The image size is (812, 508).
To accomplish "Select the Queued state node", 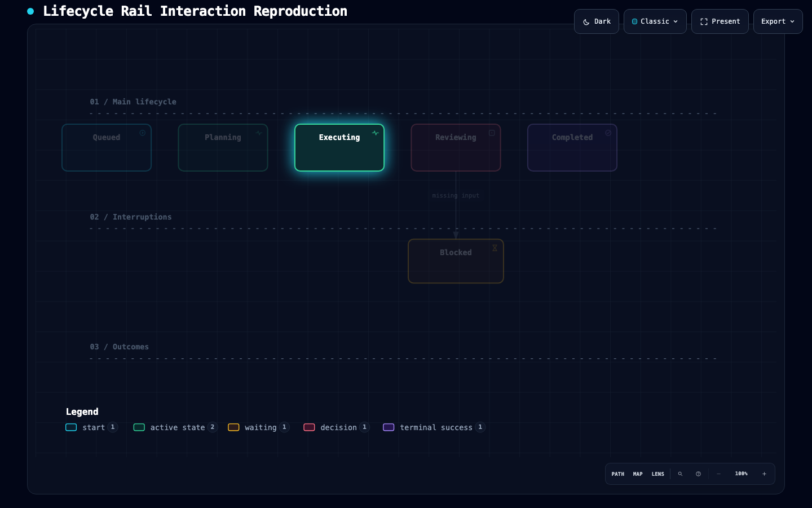I will tap(107, 147).
